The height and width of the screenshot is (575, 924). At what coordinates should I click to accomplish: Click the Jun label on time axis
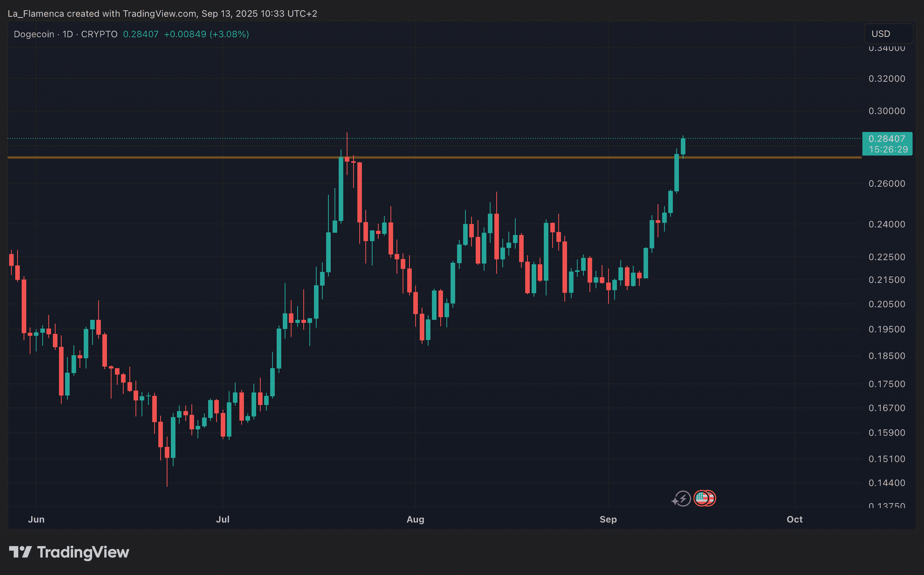click(x=36, y=519)
